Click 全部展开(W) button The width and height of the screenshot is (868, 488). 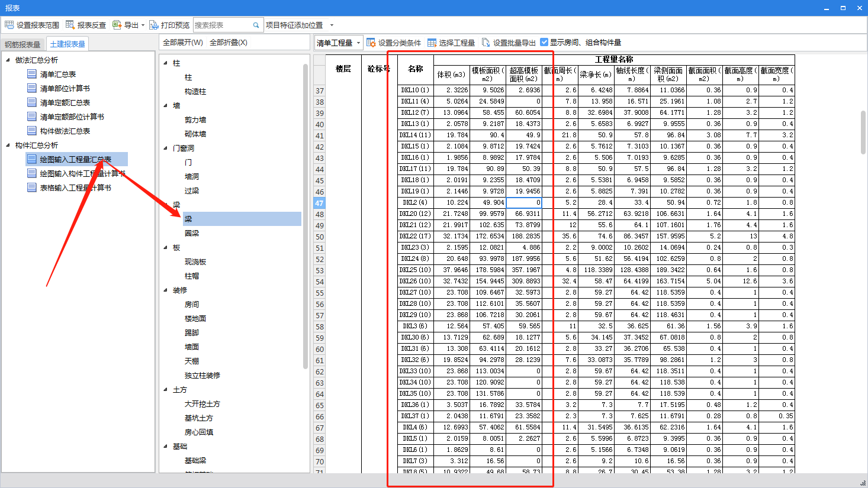183,43
